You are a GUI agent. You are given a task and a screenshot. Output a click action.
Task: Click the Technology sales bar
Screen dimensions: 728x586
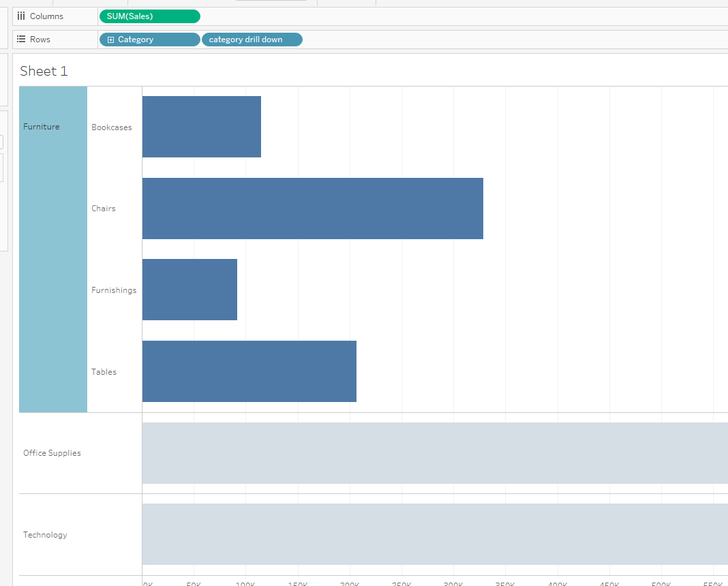pos(435,534)
